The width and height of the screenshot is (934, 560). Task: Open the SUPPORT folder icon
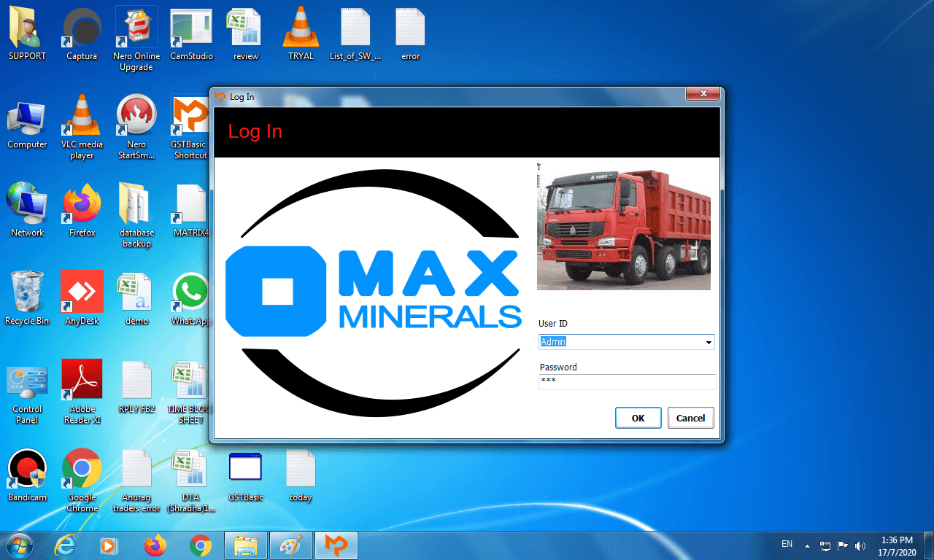[x=27, y=35]
